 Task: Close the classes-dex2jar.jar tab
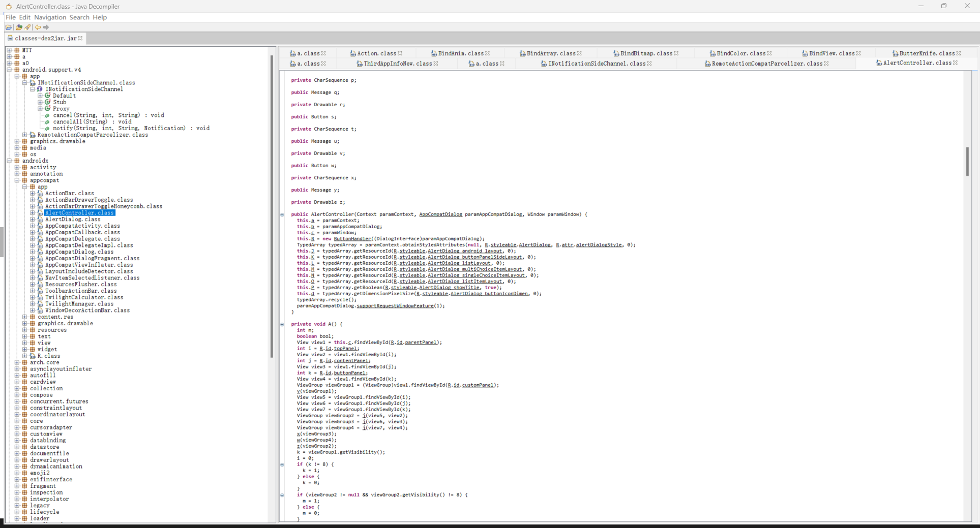click(x=80, y=38)
